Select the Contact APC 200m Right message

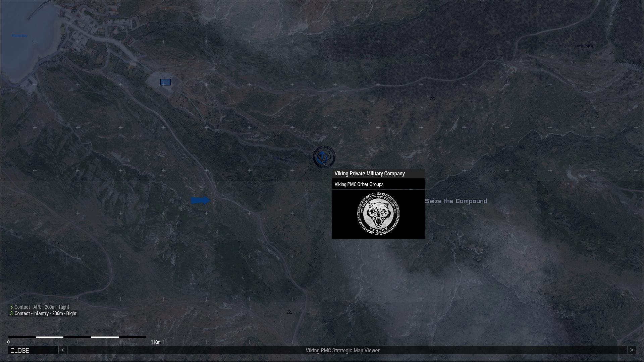click(x=42, y=307)
